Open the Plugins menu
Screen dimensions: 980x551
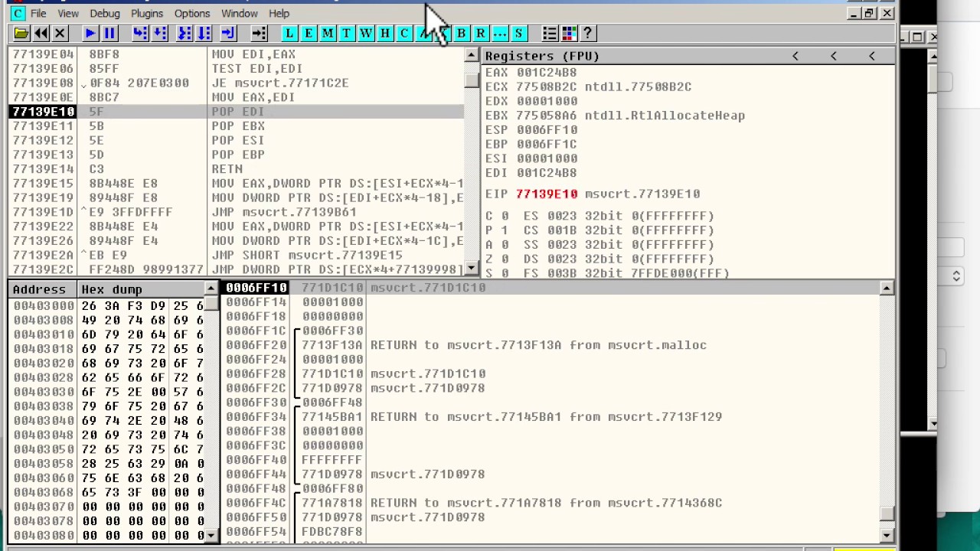146,13
